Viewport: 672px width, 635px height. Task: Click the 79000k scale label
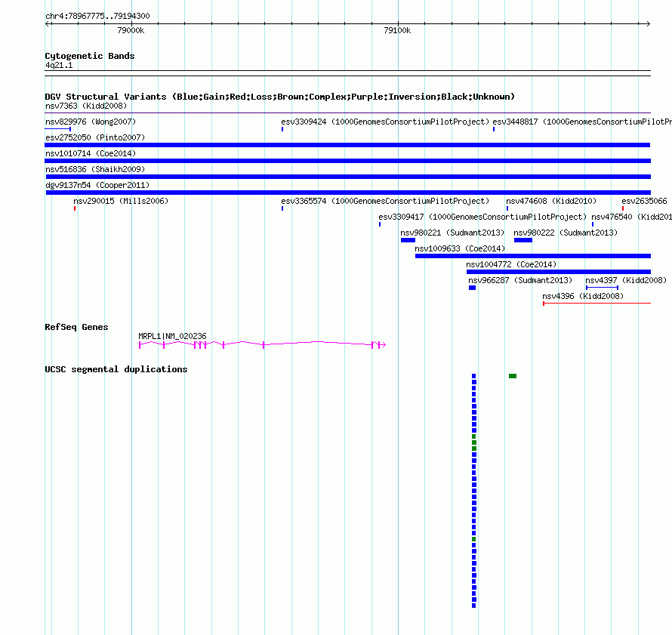[x=131, y=30]
